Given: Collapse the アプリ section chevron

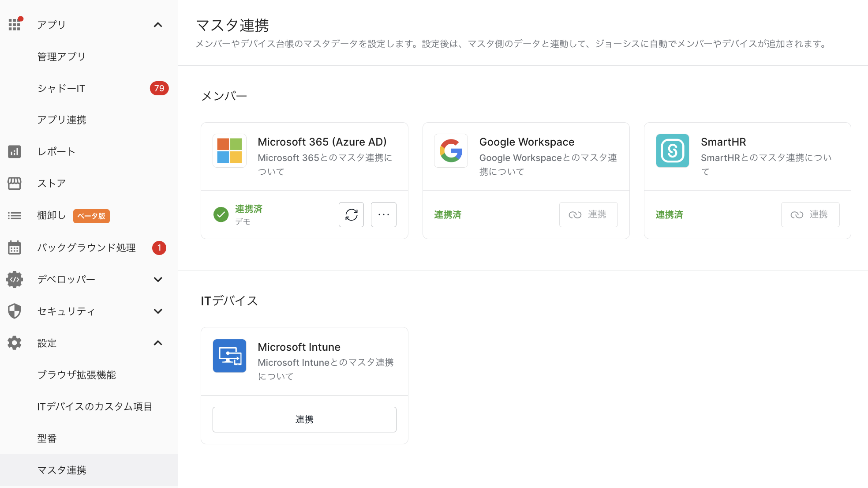Looking at the screenshot, I should click(158, 25).
